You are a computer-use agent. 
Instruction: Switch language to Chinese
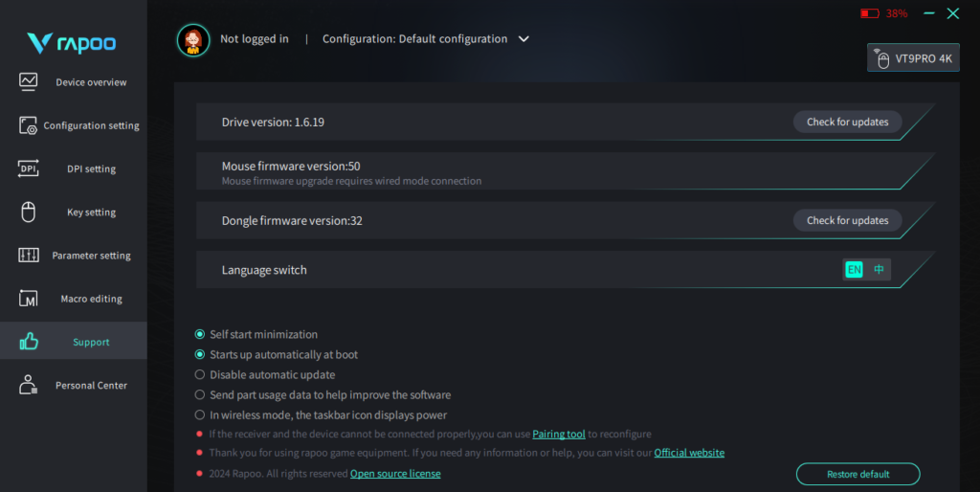[x=879, y=270]
